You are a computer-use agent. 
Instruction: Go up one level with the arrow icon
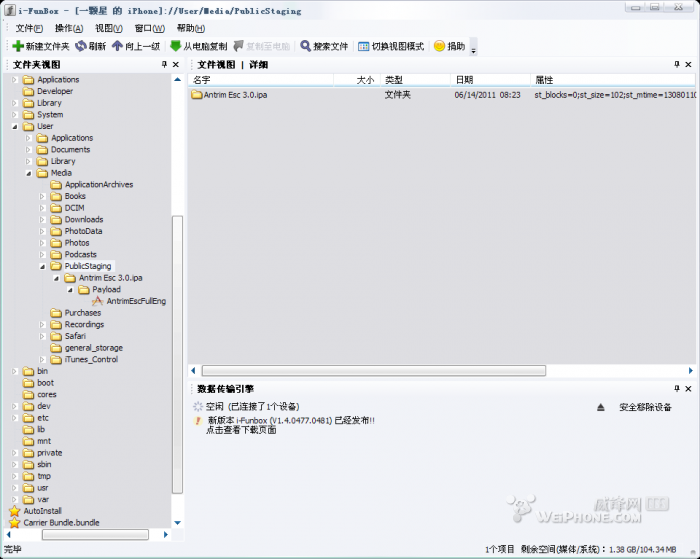(117, 46)
